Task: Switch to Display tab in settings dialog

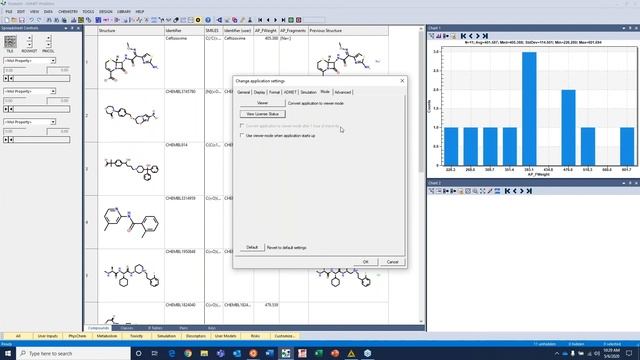Action: click(260, 92)
